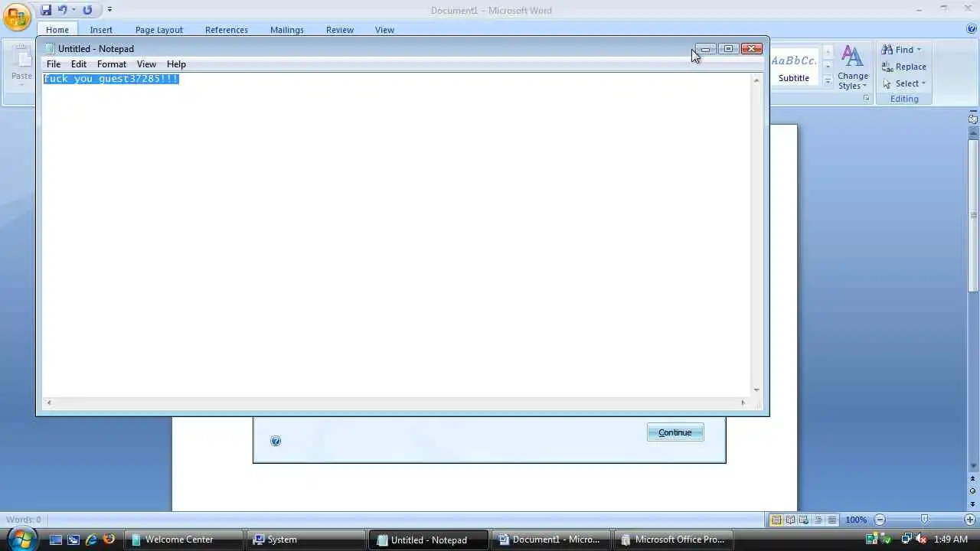Click Word's vertical scrollbar thumb

973,215
